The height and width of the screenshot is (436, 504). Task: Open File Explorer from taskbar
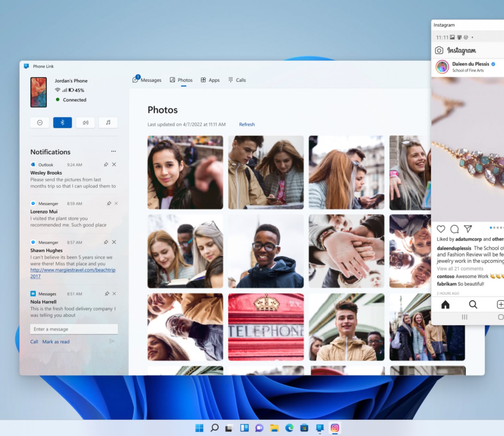tap(274, 428)
